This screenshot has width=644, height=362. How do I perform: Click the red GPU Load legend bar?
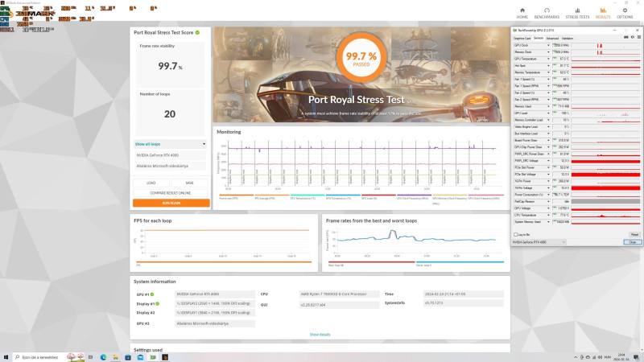pyautogui.click(x=378, y=195)
